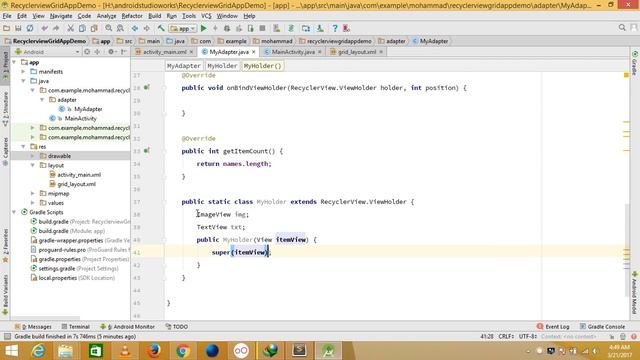The image size is (640, 360).
Task: Click the Stop square icon
Action: click(262, 28)
